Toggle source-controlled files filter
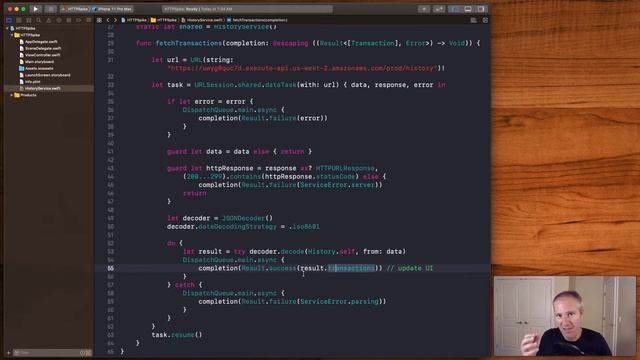This screenshot has width=640, height=360. tap(89, 353)
